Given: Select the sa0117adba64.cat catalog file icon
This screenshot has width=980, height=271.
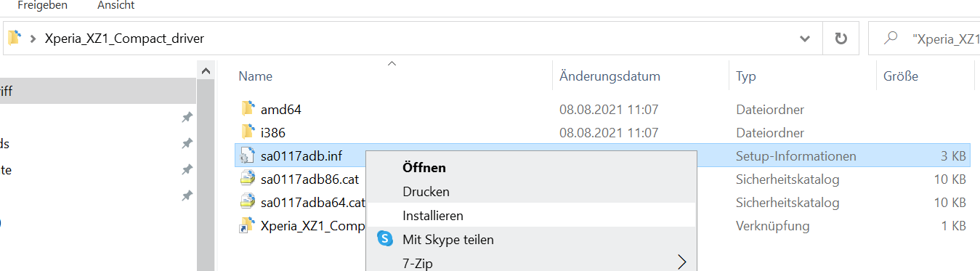Looking at the screenshot, I should click(x=248, y=202).
